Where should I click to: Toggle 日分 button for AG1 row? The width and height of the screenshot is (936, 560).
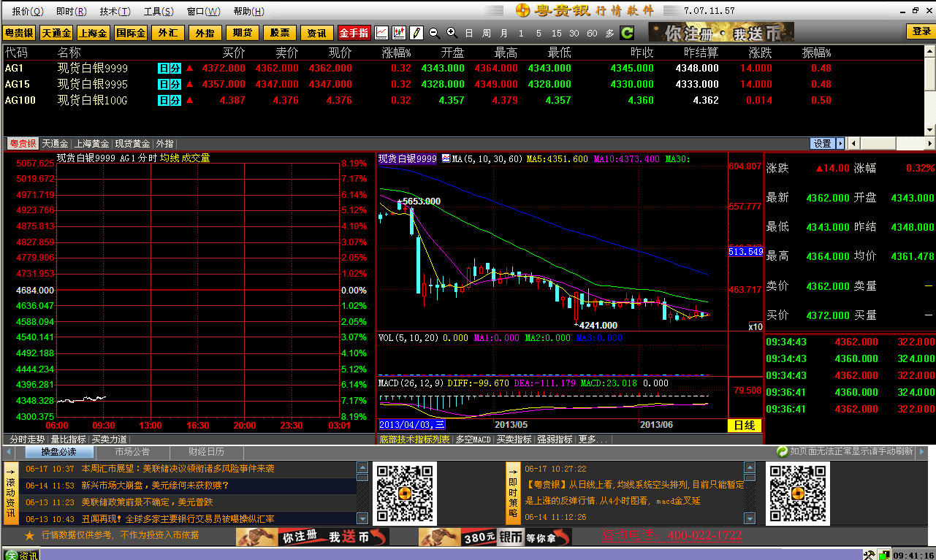pyautogui.click(x=170, y=68)
